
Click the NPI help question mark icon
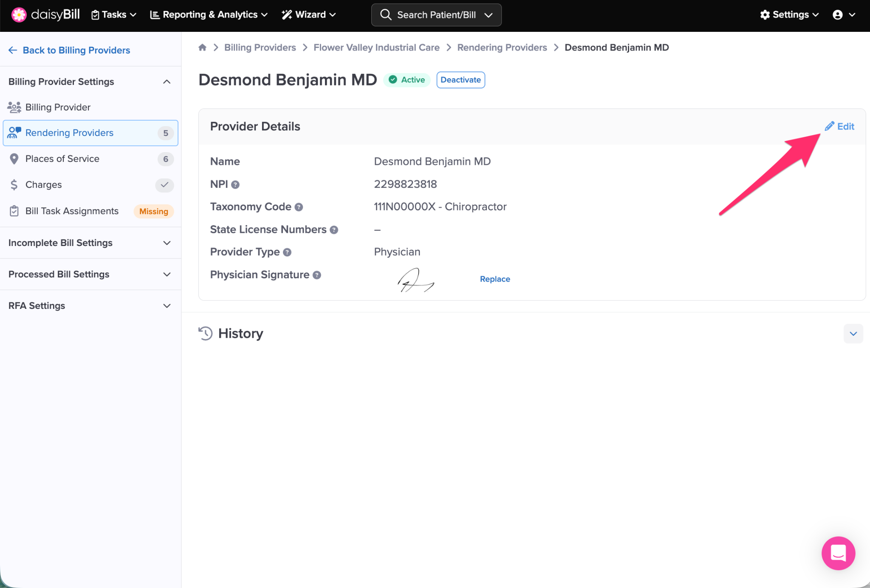click(x=235, y=185)
